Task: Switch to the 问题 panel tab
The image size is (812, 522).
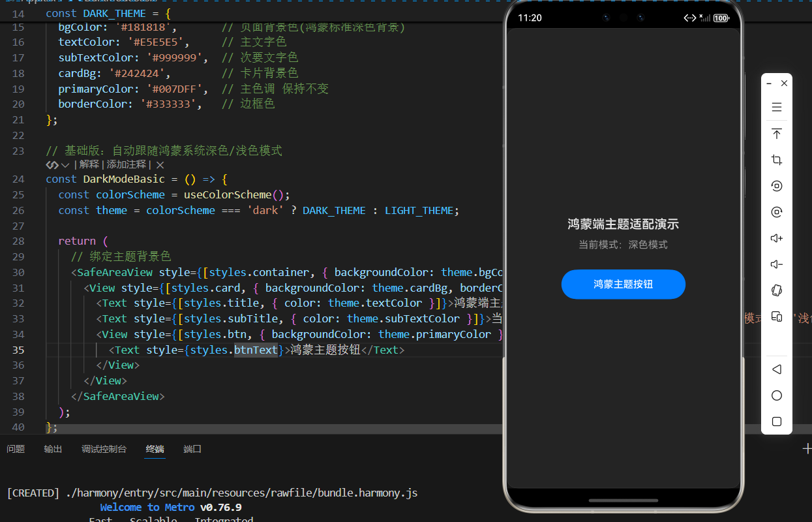Action: [16, 449]
